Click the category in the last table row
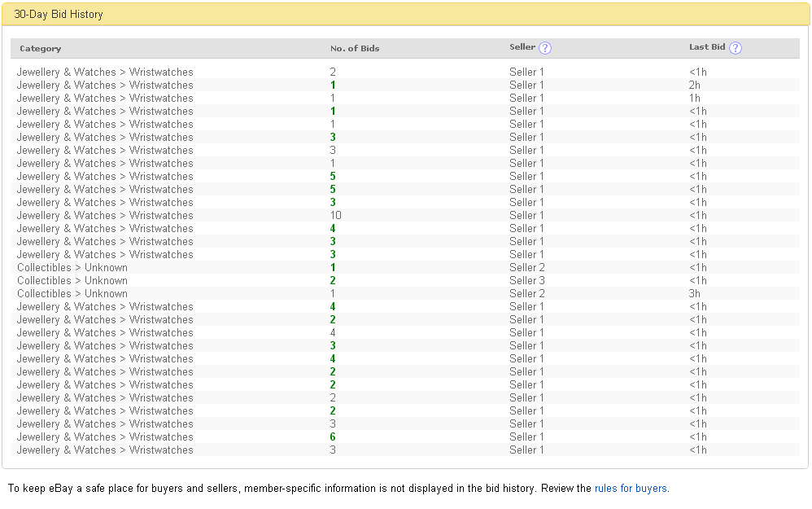 pos(105,450)
